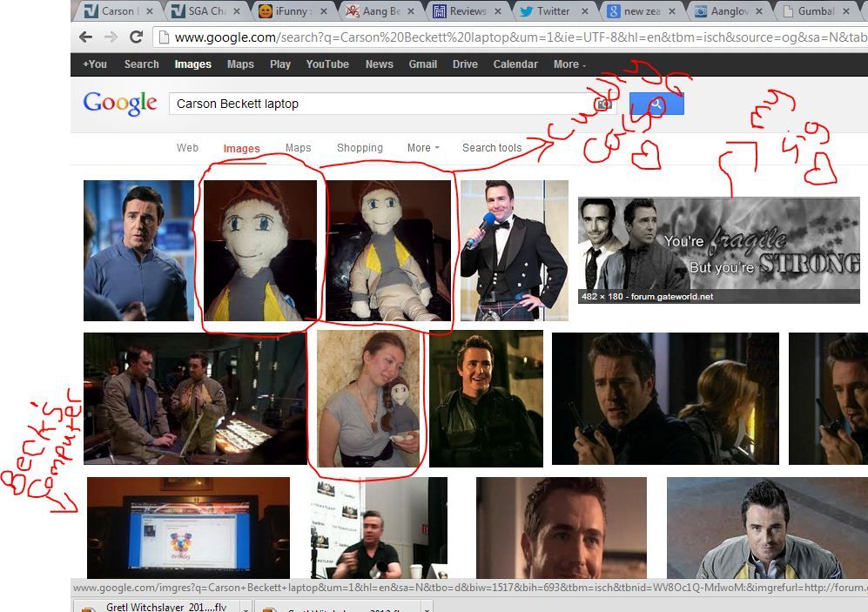Open thumbnail of man in kilt with microphone

pos(515,251)
